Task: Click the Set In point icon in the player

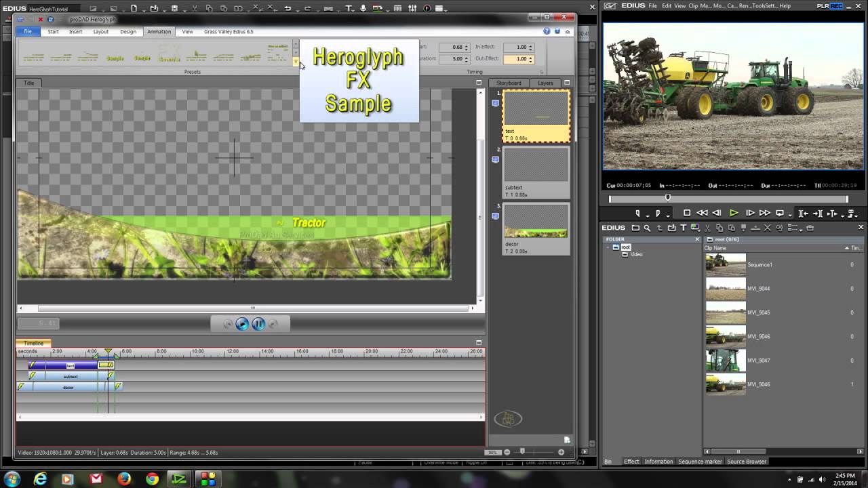Action: (637, 213)
